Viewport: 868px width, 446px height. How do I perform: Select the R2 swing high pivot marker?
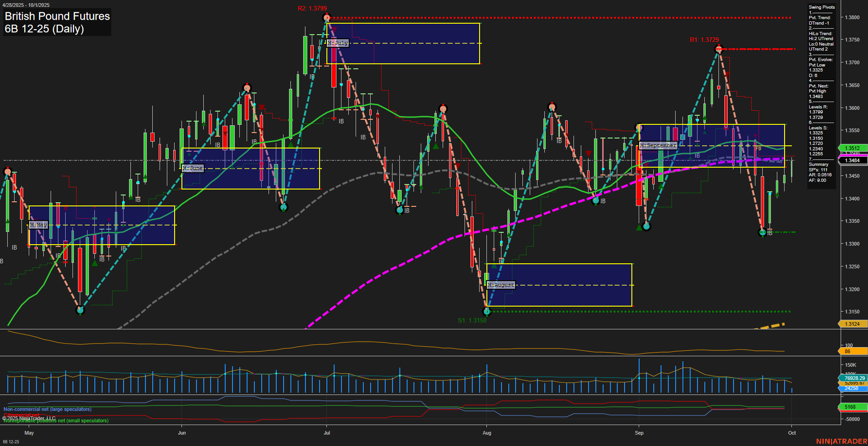326,17
